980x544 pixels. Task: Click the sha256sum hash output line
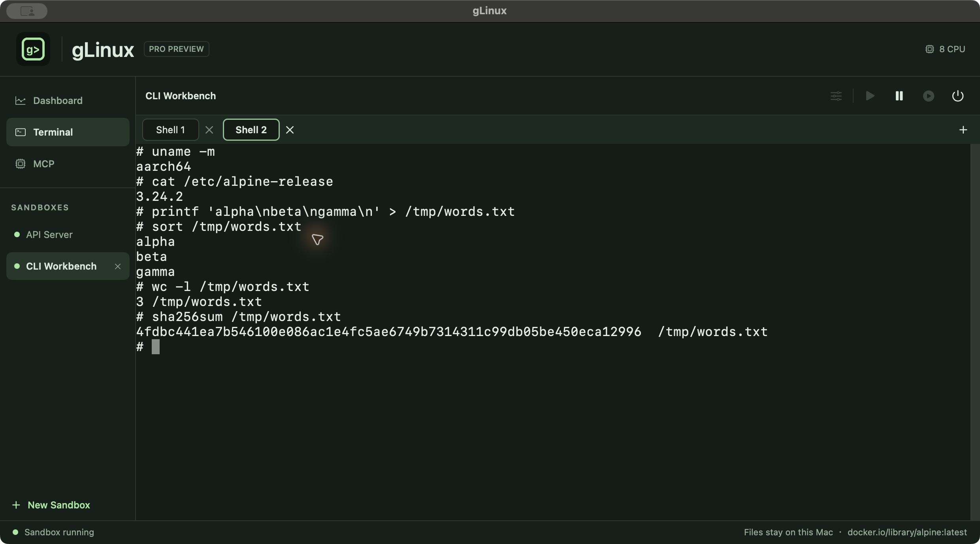452,332
